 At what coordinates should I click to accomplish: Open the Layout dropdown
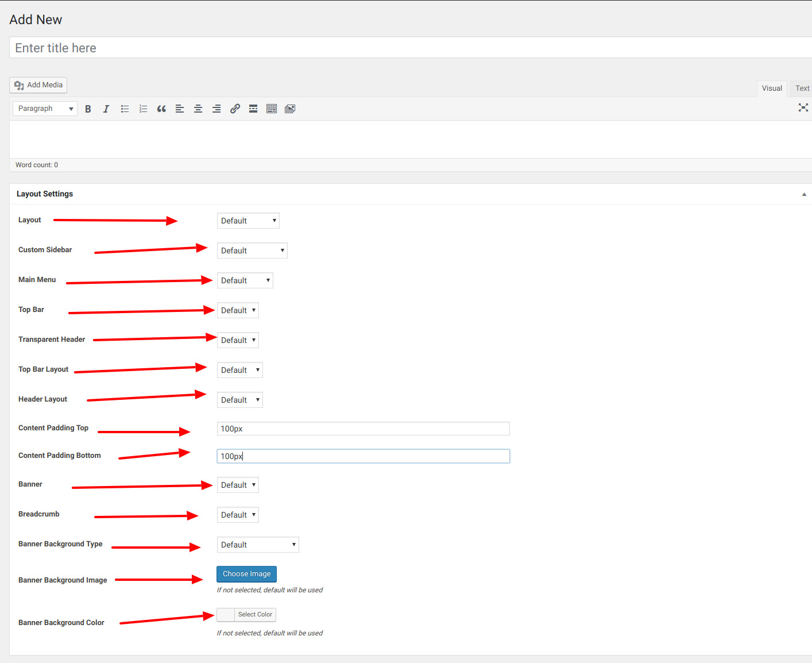248,221
